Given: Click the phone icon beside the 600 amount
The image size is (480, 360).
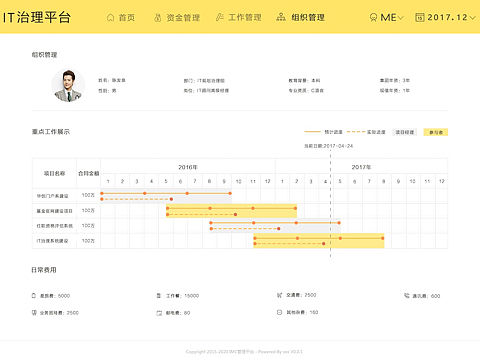Looking at the screenshot, I should (x=407, y=295).
